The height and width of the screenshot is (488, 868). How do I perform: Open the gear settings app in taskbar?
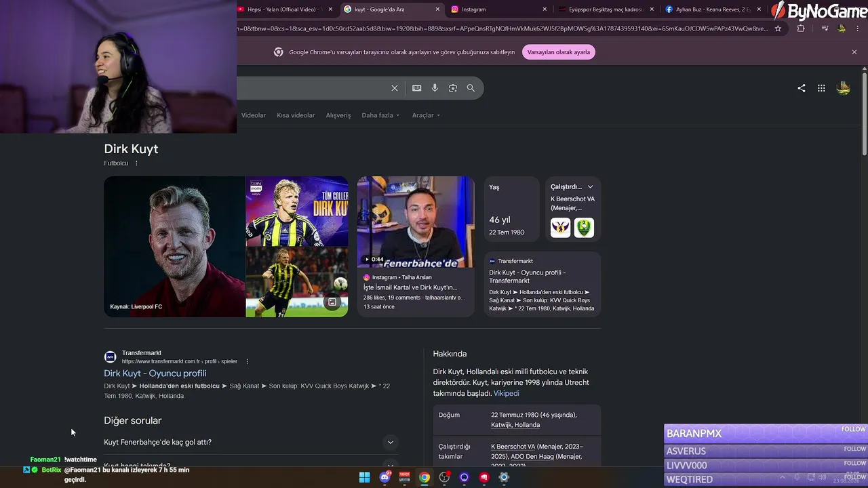504,477
